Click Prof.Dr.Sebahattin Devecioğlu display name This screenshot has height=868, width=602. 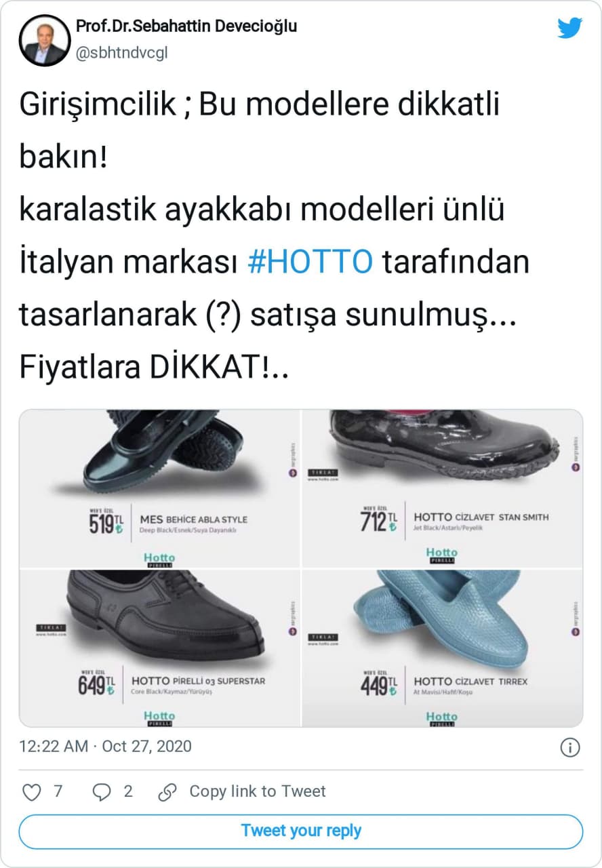click(186, 26)
